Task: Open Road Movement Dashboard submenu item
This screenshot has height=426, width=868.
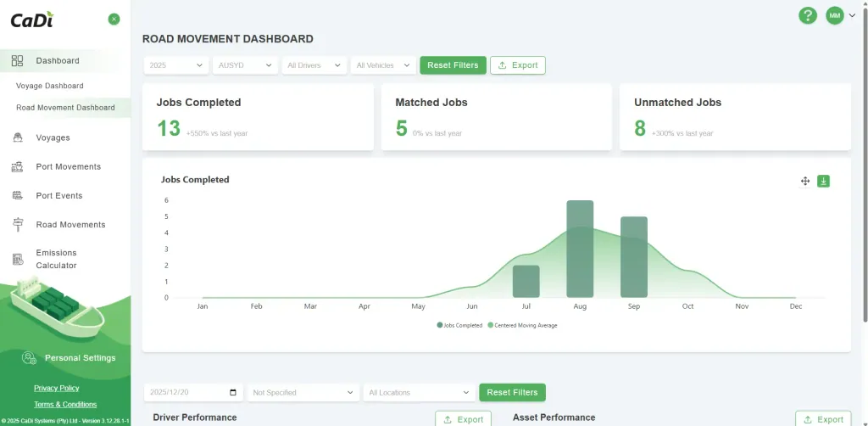Action: 65,108
